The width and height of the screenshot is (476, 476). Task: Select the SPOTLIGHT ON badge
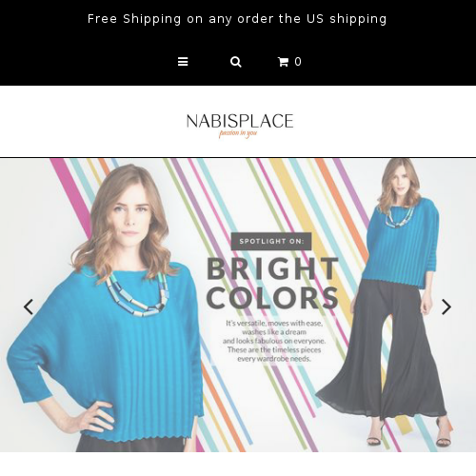coord(271,241)
